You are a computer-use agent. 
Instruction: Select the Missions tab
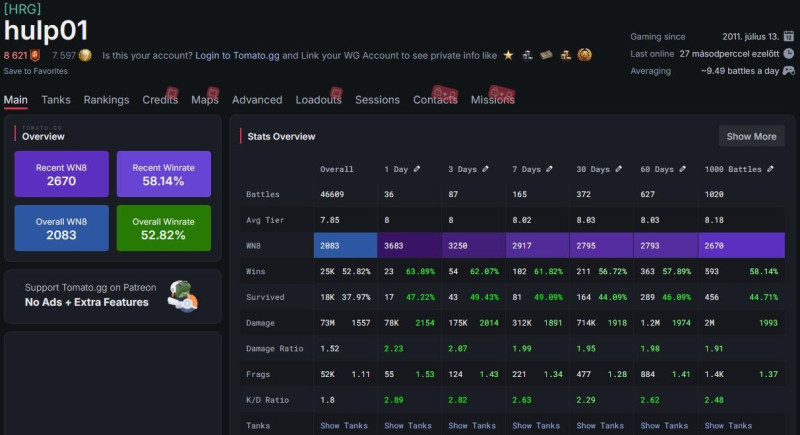(493, 100)
